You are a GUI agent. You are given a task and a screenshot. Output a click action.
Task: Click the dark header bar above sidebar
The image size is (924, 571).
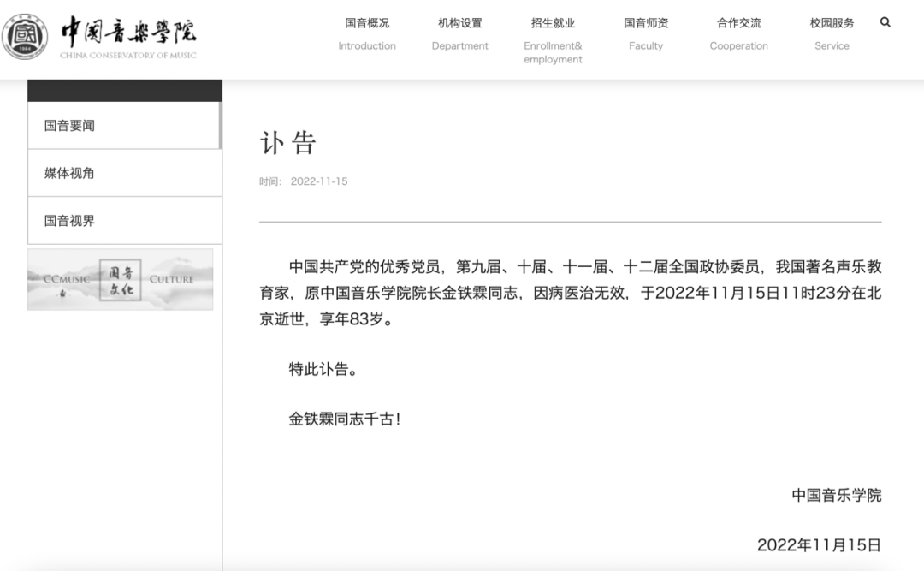coord(124,89)
